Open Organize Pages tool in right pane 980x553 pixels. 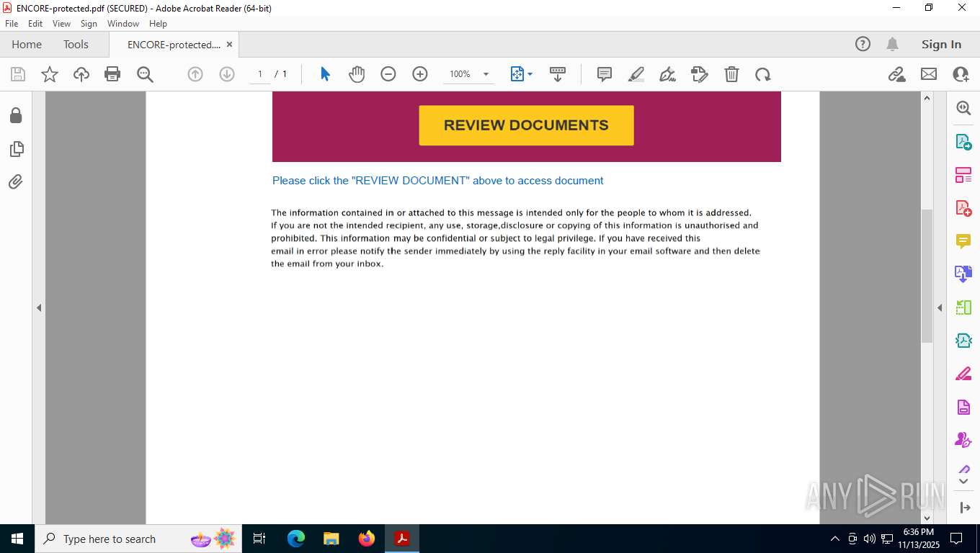(x=963, y=175)
